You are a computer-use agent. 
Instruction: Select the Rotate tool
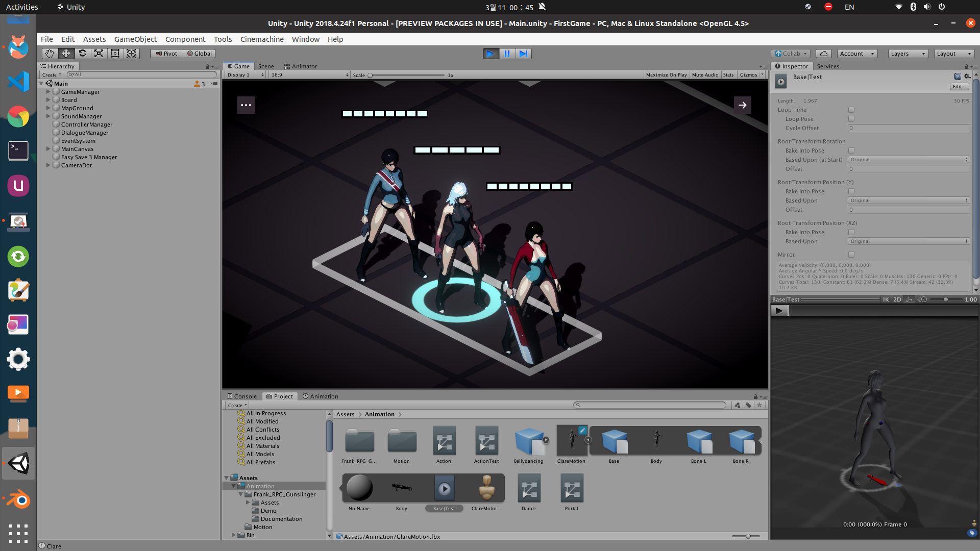click(x=82, y=54)
